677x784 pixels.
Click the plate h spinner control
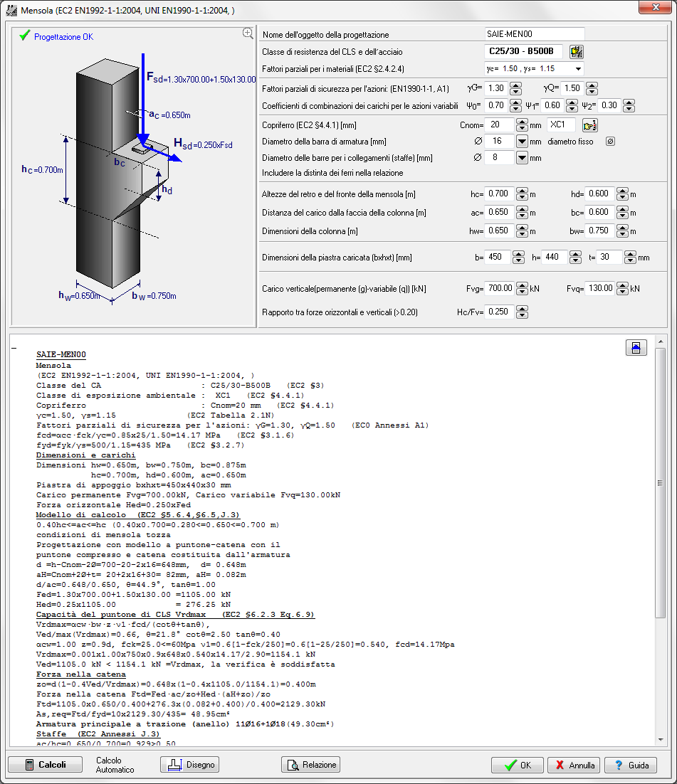[x=575, y=258]
